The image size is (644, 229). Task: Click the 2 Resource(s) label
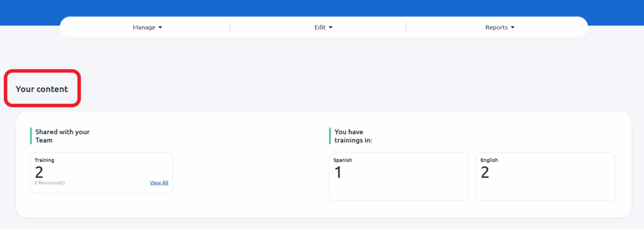pos(50,182)
